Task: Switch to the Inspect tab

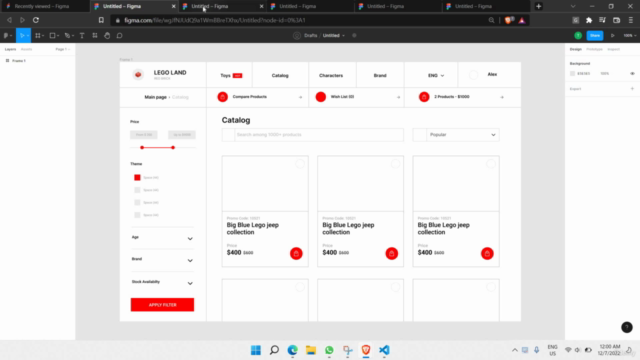Action: (x=613, y=49)
